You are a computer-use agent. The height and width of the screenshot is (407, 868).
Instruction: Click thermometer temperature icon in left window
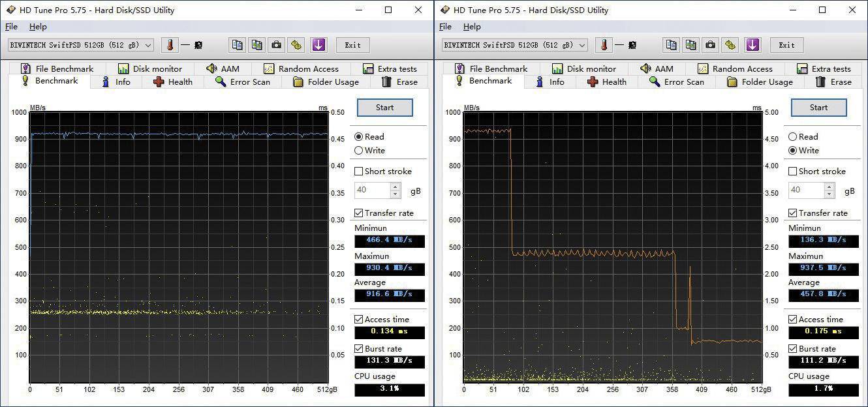pyautogui.click(x=170, y=45)
